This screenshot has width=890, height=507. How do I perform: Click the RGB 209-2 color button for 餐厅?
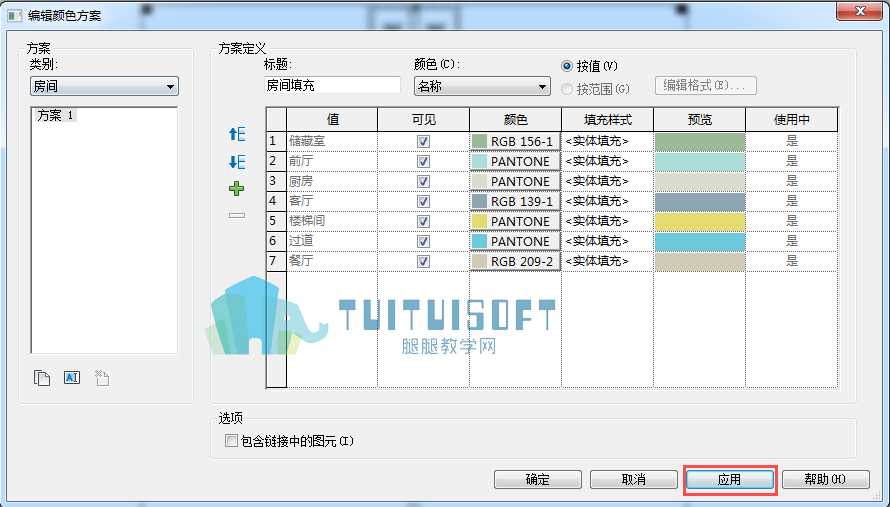pyautogui.click(x=515, y=261)
